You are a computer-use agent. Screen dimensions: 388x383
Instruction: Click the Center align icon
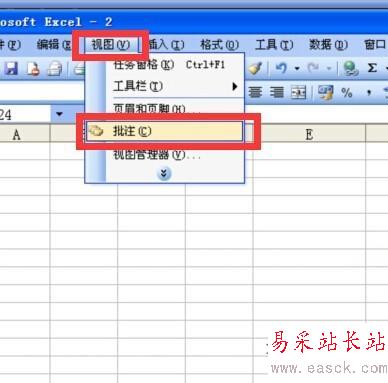coord(255,92)
